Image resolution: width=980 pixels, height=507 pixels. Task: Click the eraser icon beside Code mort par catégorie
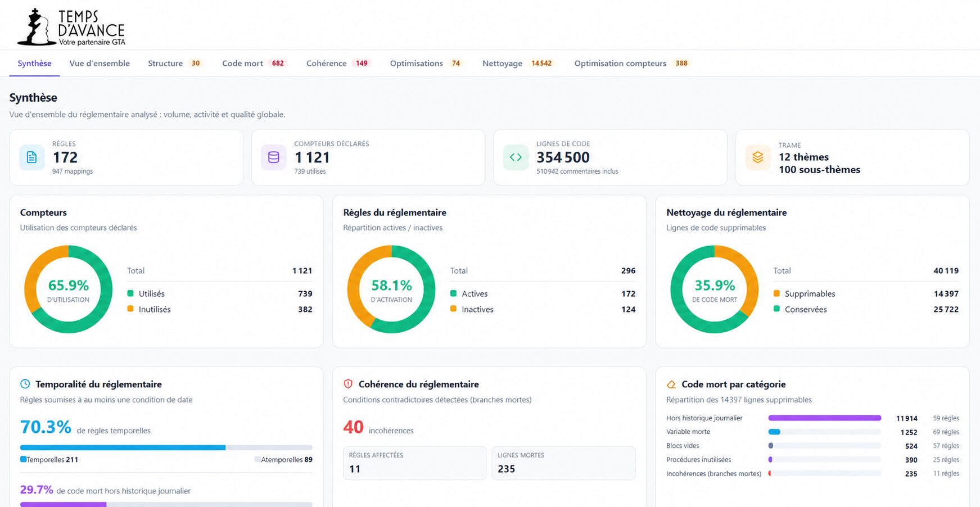tap(671, 384)
